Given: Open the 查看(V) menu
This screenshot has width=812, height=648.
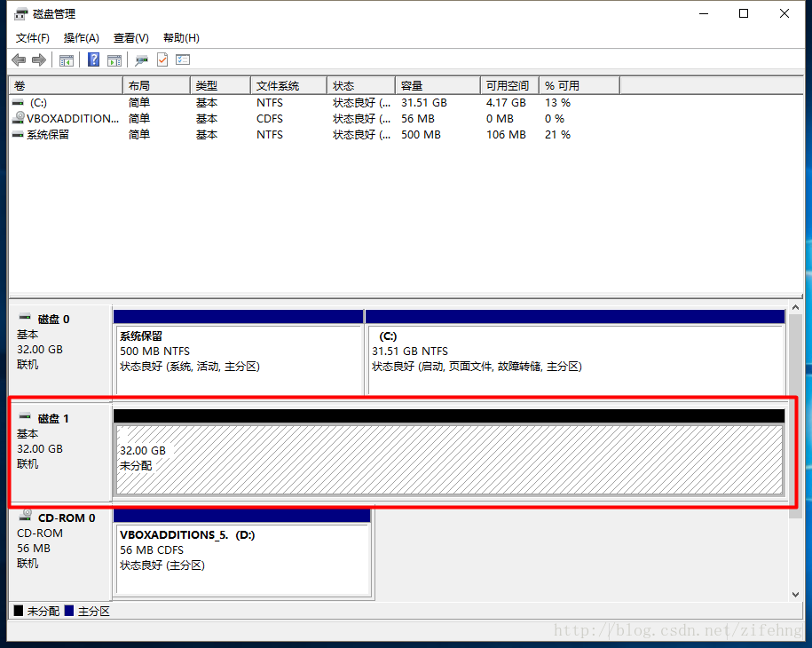Looking at the screenshot, I should click(x=131, y=38).
